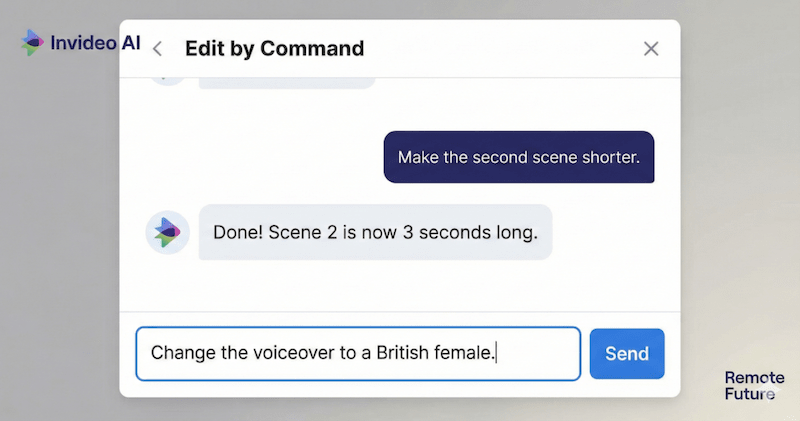The image size is (800, 421).
Task: Click the word 'Future' in the watermark
Action: pyautogui.click(x=750, y=393)
